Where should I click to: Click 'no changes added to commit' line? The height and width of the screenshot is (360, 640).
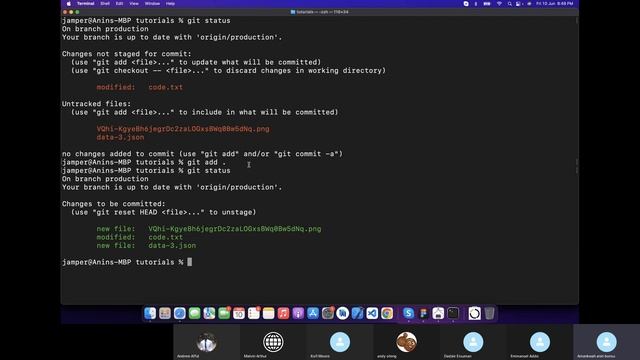202,154
